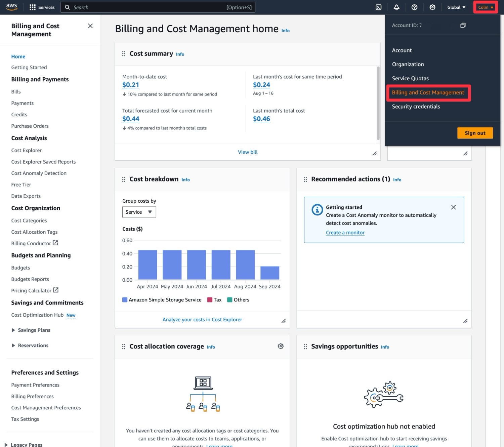Click the Recommended actions resize corner icon
Viewport: 504px width, 447px height.
pos(465,321)
